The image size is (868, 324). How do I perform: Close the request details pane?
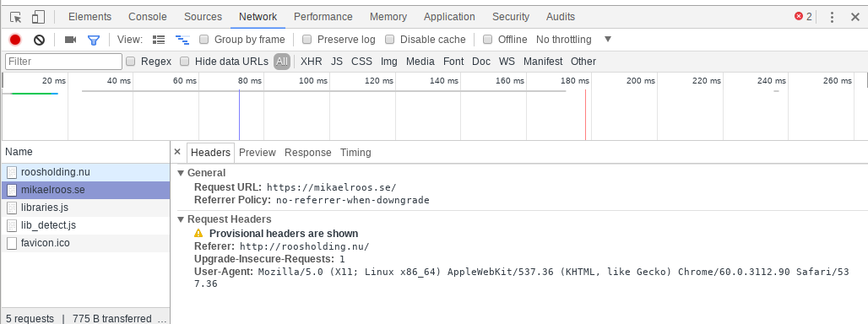177,152
